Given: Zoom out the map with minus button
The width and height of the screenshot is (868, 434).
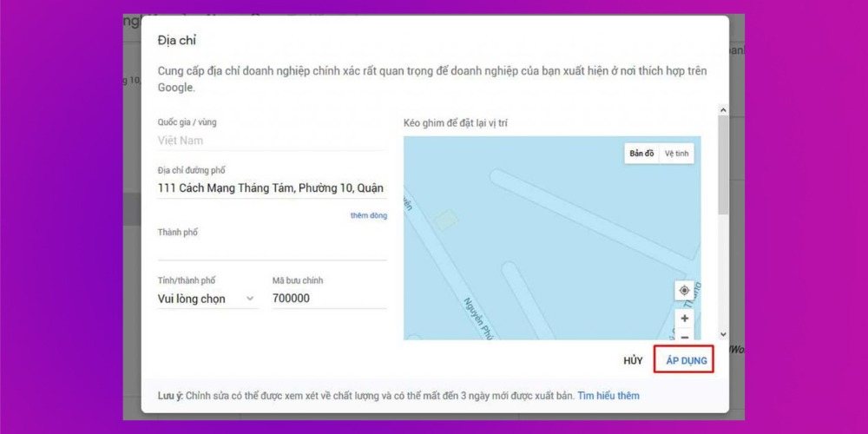Looking at the screenshot, I should point(684,337).
